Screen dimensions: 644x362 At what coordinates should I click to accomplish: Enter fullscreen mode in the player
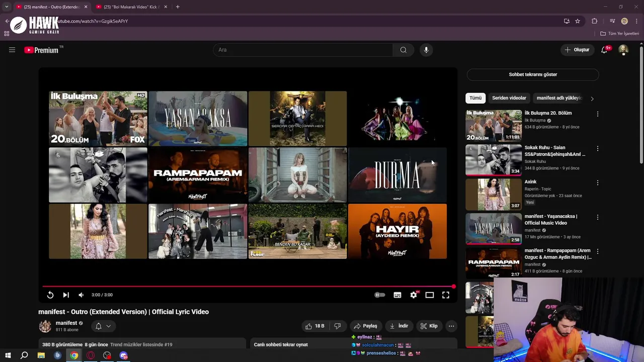click(446, 295)
